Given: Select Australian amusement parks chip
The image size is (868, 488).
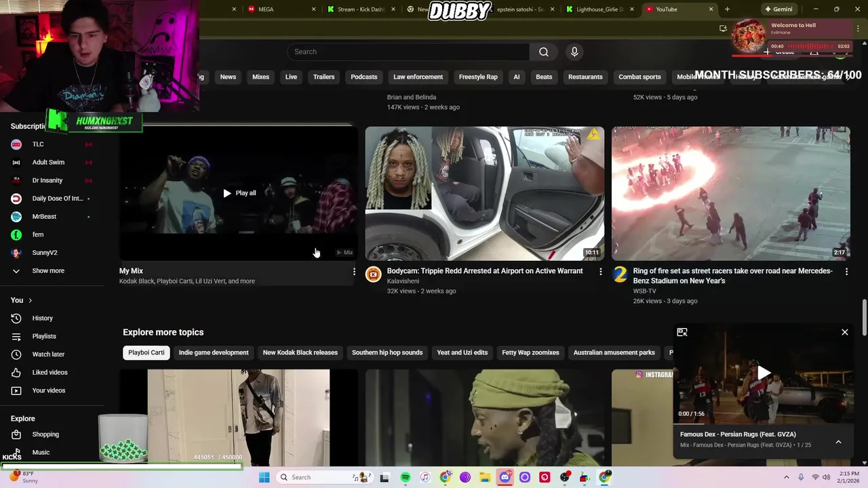Looking at the screenshot, I should pyautogui.click(x=614, y=352).
